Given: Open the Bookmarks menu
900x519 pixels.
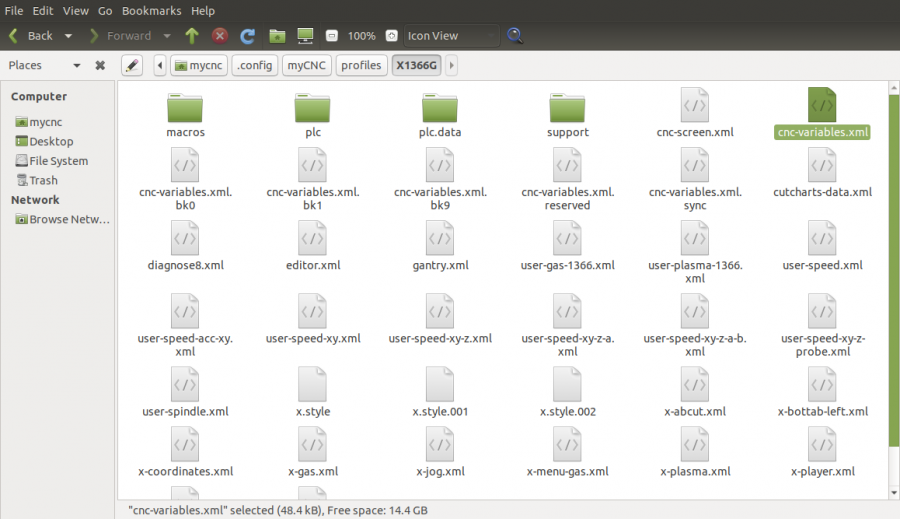Looking at the screenshot, I should 152,10.
